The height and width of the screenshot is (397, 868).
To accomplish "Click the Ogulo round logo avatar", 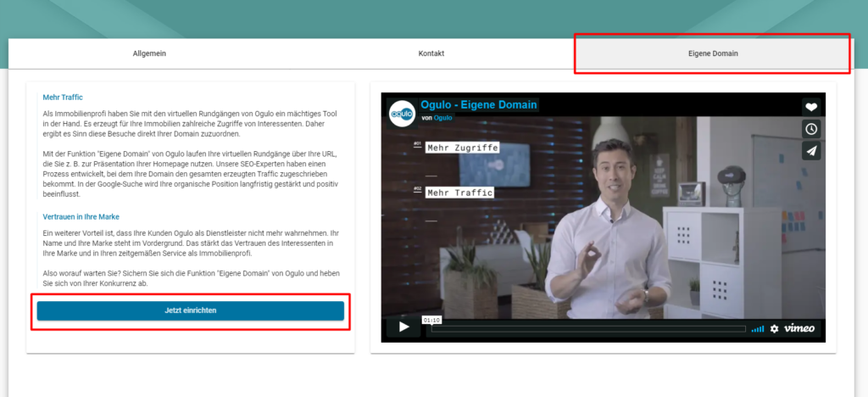I will click(x=401, y=114).
